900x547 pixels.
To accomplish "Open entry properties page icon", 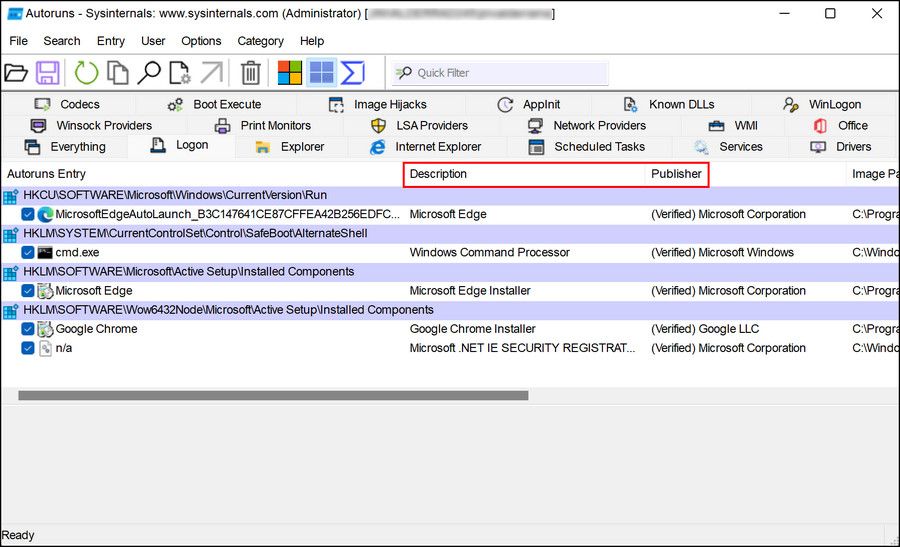I will point(180,73).
